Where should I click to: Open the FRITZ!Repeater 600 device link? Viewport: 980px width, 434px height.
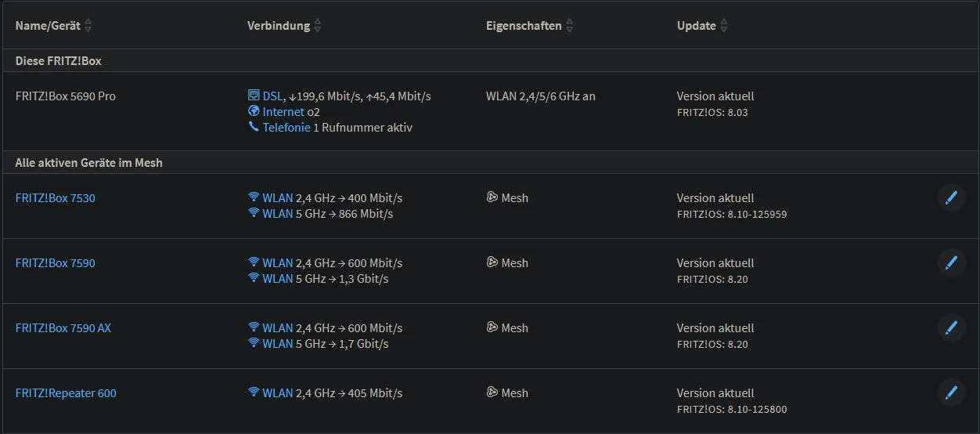[x=66, y=393]
